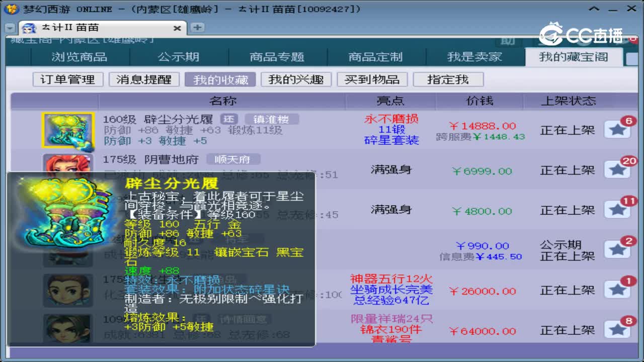This screenshot has width=644, height=362.
Task: Click price ￥26000.00
Action: (x=482, y=291)
